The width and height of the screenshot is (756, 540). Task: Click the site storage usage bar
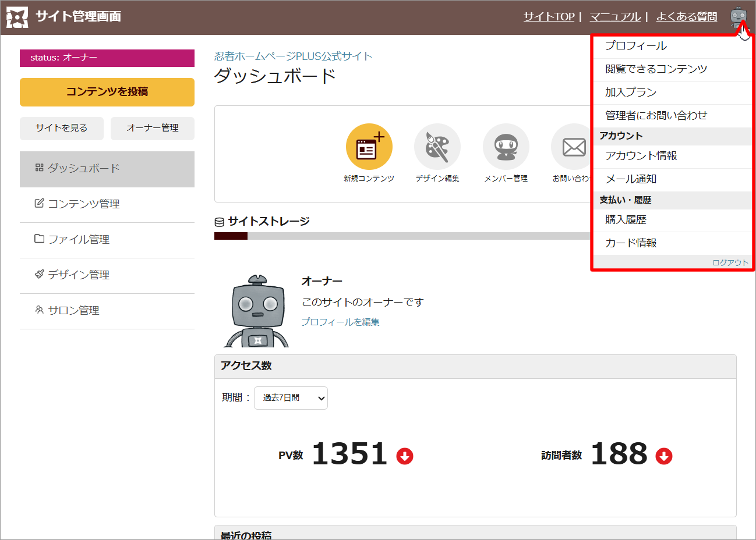[402, 236]
